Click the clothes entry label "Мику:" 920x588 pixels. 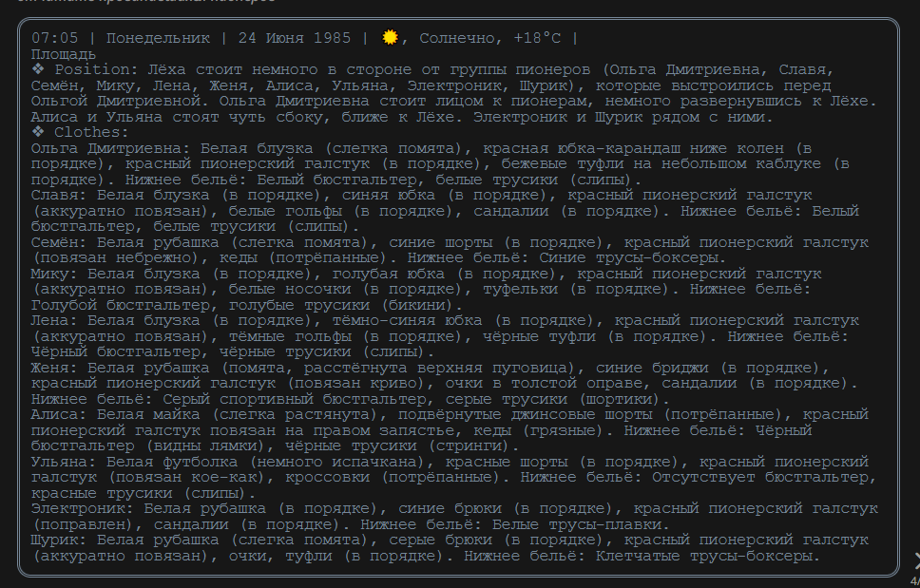click(54, 274)
